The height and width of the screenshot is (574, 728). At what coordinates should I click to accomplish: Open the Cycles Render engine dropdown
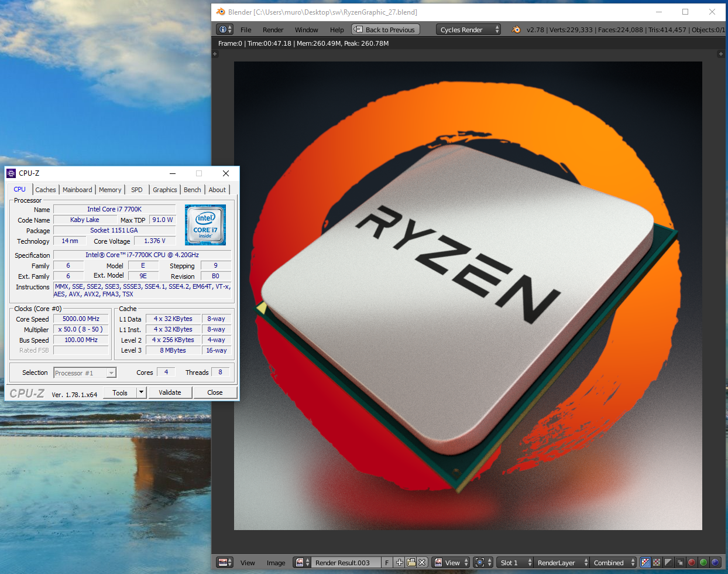tap(468, 29)
